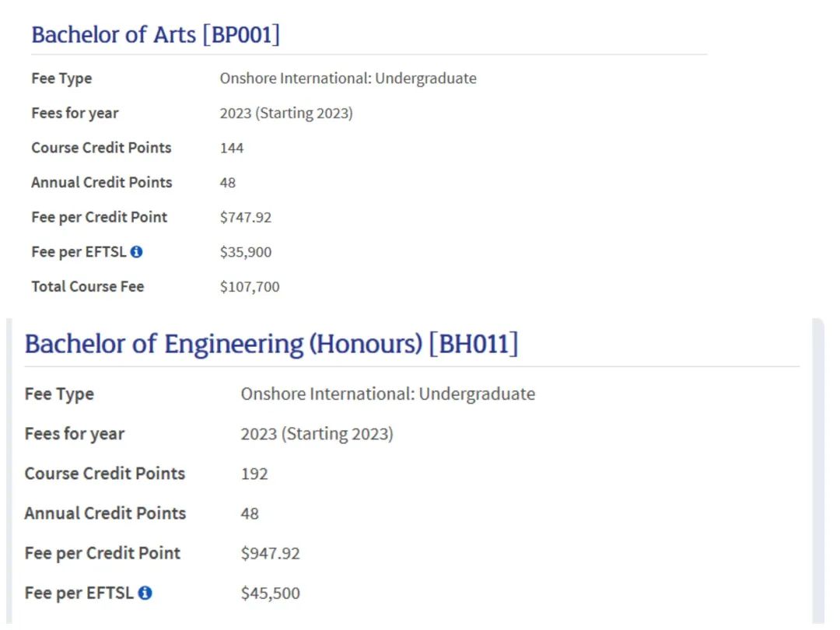840x630 pixels.
Task: Click the 144 course credit points value
Action: click(x=232, y=149)
